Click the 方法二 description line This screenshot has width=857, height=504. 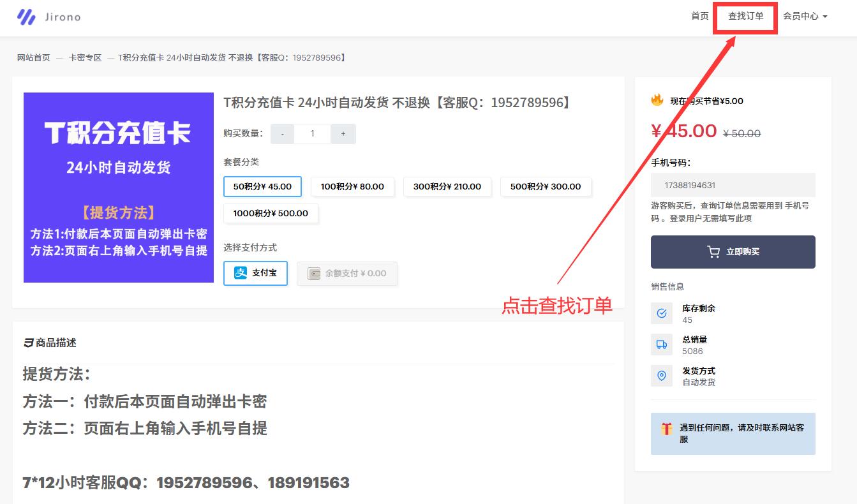pyautogui.click(x=145, y=428)
